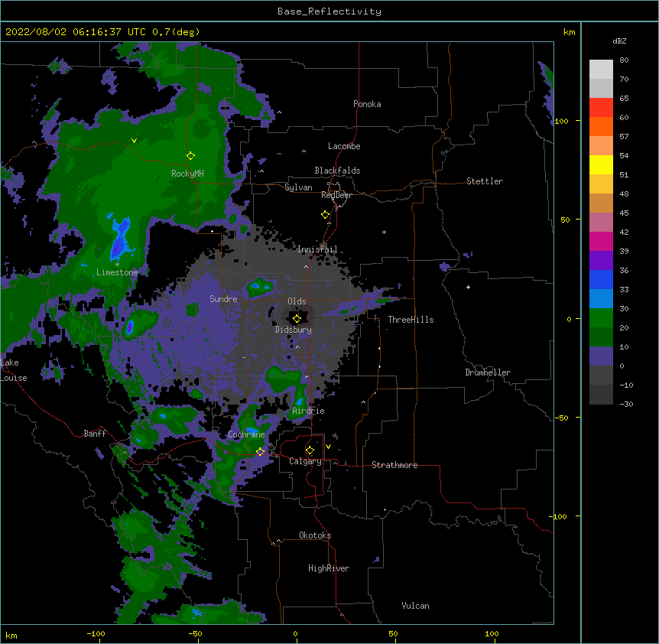
Task: Click the HighRiver label
Action: tap(329, 568)
